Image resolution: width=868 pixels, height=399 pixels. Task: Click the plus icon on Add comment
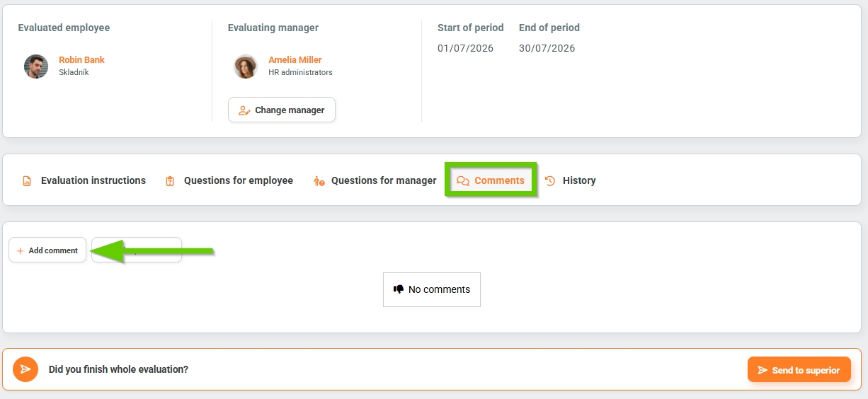(x=20, y=250)
